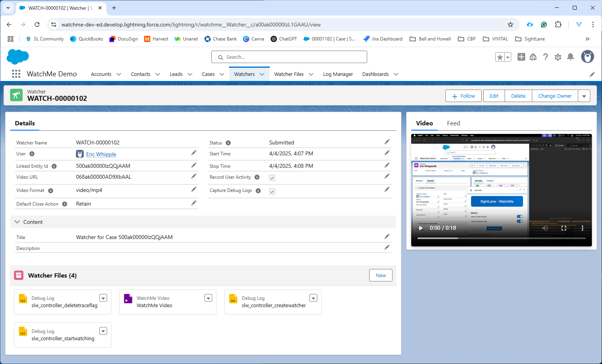The height and width of the screenshot is (364, 602).
Task: Open Salesforce Help question mark icon
Action: pyautogui.click(x=546, y=57)
